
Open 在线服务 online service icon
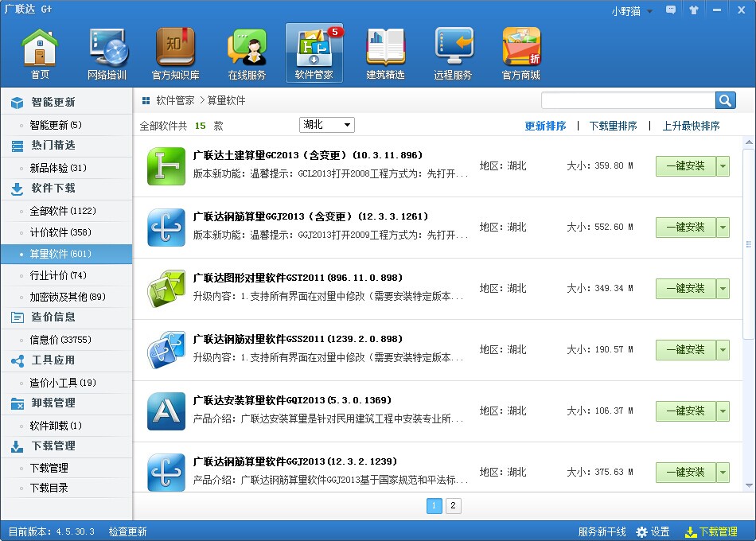[x=247, y=54]
